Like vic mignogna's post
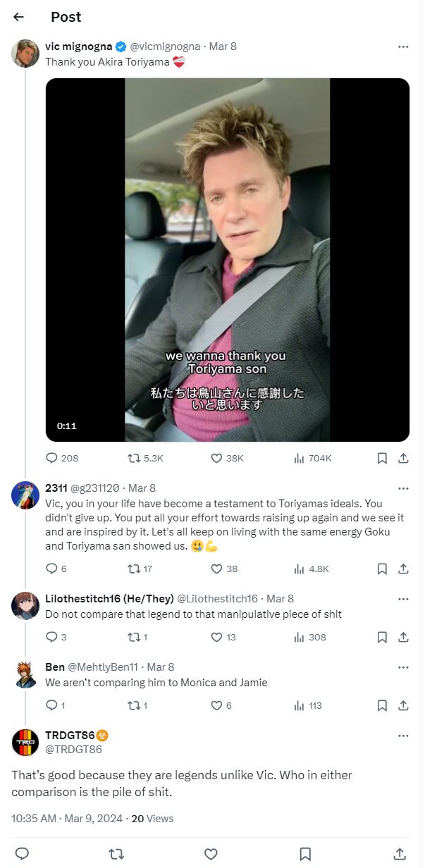 [217, 458]
